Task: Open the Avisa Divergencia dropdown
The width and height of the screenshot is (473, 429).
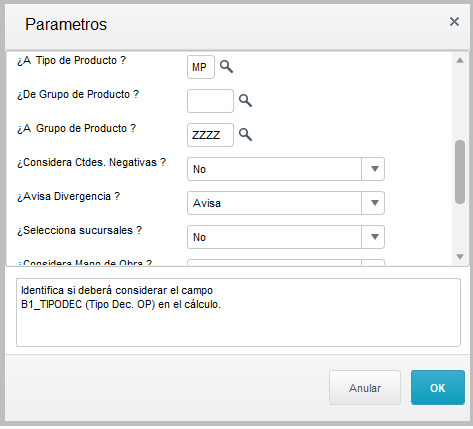Action: click(x=374, y=203)
